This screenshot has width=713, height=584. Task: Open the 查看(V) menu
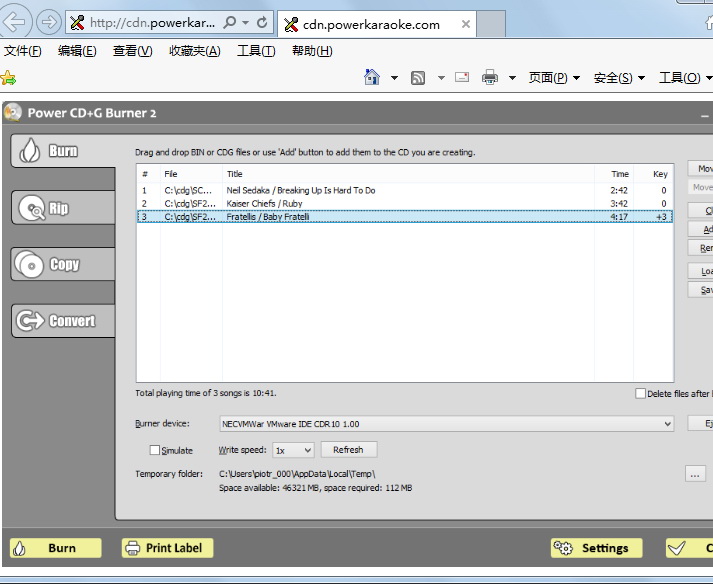(x=132, y=50)
